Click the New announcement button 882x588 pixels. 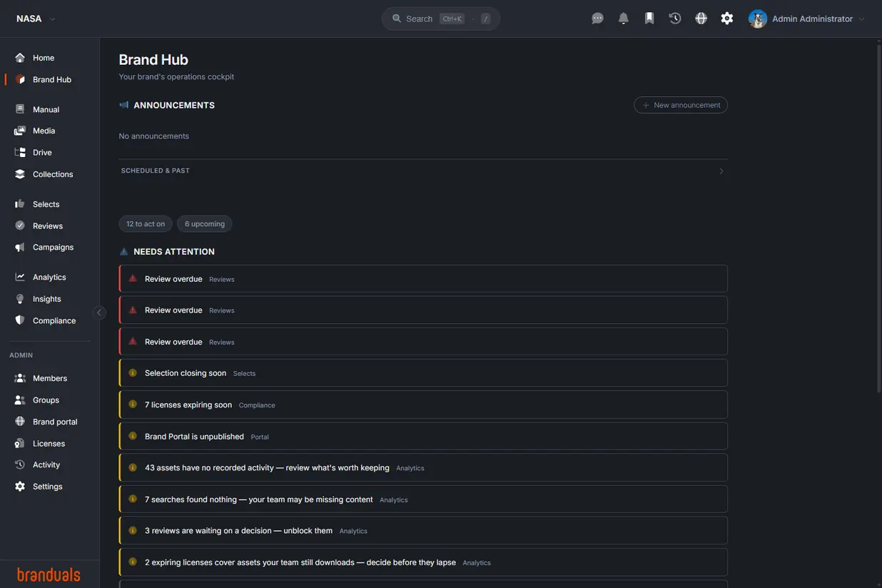pos(681,105)
